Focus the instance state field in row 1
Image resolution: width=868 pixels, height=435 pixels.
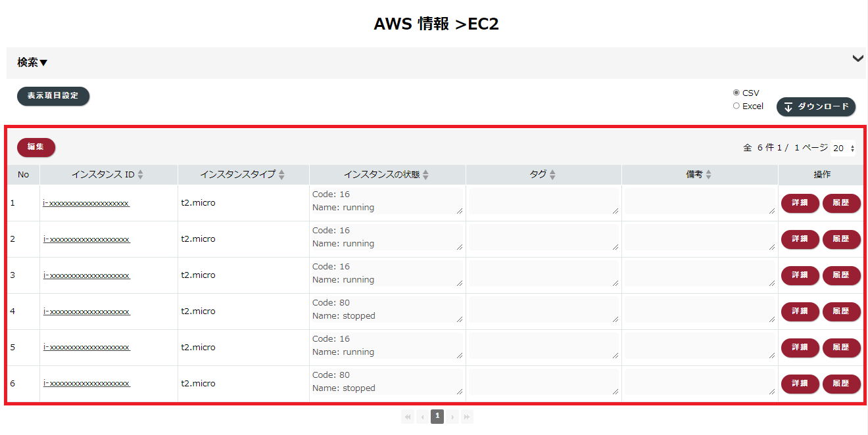click(387, 201)
